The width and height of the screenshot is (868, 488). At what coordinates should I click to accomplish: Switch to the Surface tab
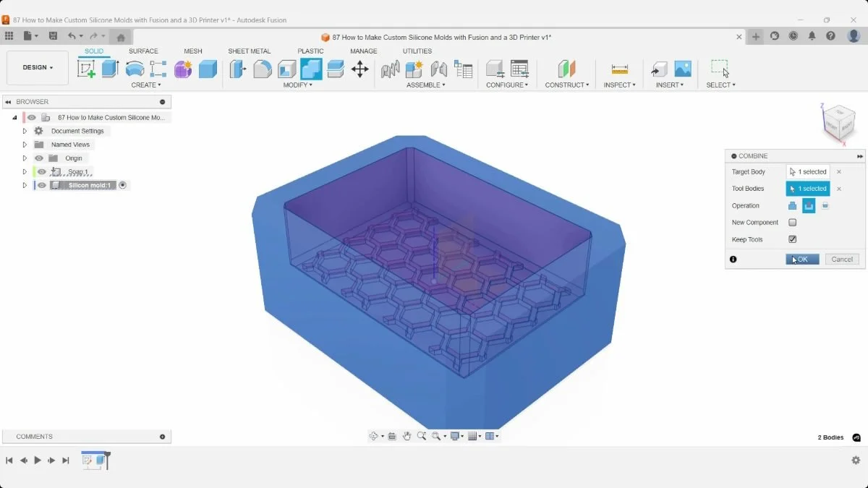(143, 51)
